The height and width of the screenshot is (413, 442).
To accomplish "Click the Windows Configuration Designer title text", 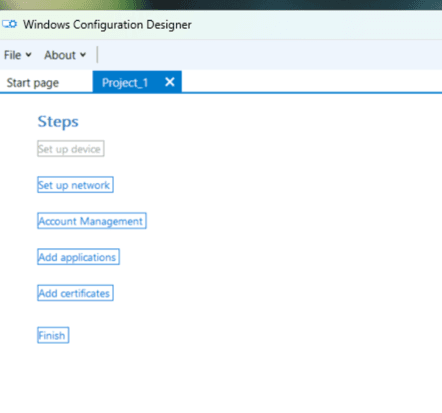I will [x=107, y=25].
